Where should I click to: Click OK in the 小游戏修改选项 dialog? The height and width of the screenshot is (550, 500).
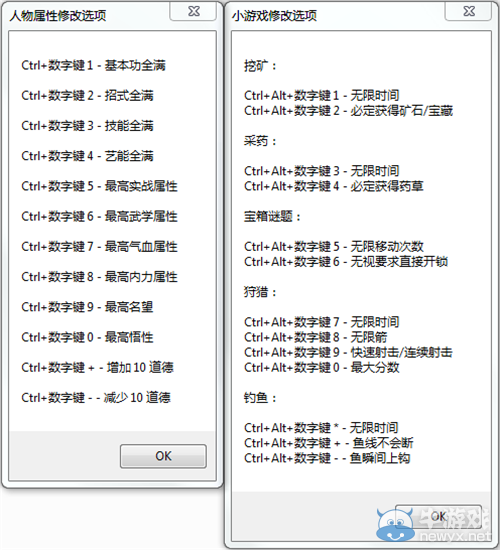(438, 516)
